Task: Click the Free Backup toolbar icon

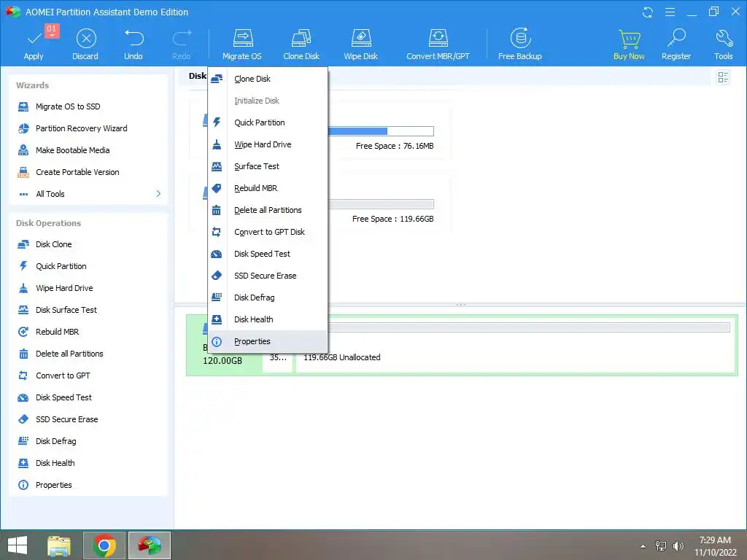Action: (x=520, y=38)
